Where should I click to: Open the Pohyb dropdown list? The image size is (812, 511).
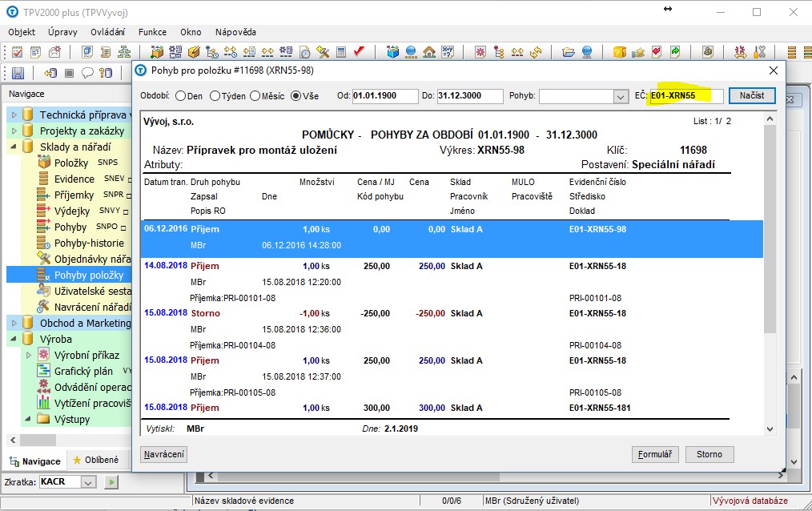click(621, 96)
